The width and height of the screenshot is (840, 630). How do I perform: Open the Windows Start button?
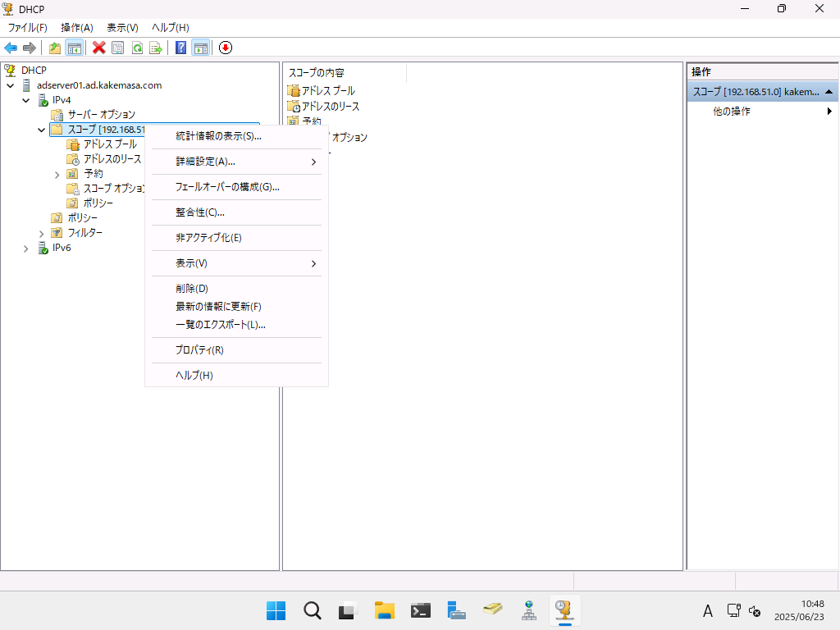point(276,610)
